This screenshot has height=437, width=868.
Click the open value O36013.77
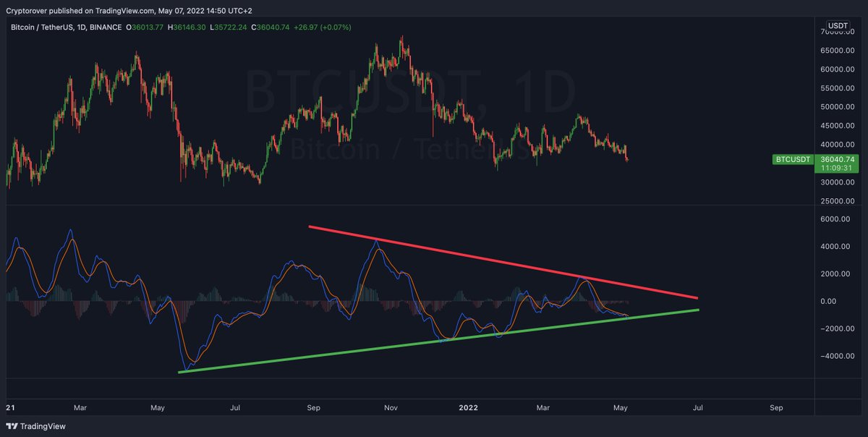[145, 27]
